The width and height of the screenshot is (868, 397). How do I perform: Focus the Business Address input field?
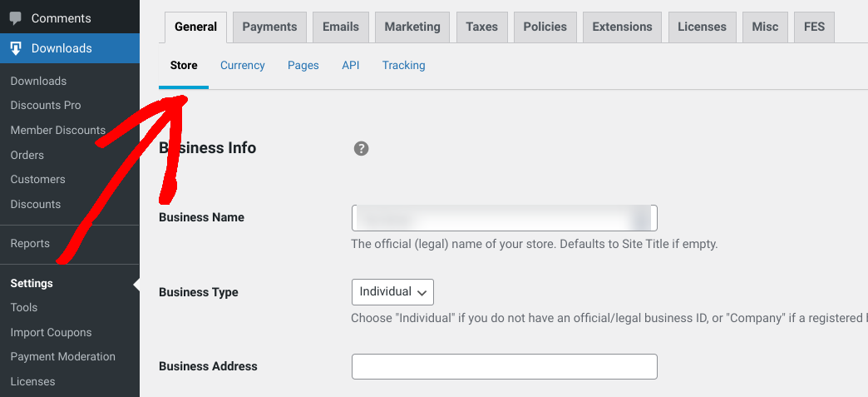(504, 366)
